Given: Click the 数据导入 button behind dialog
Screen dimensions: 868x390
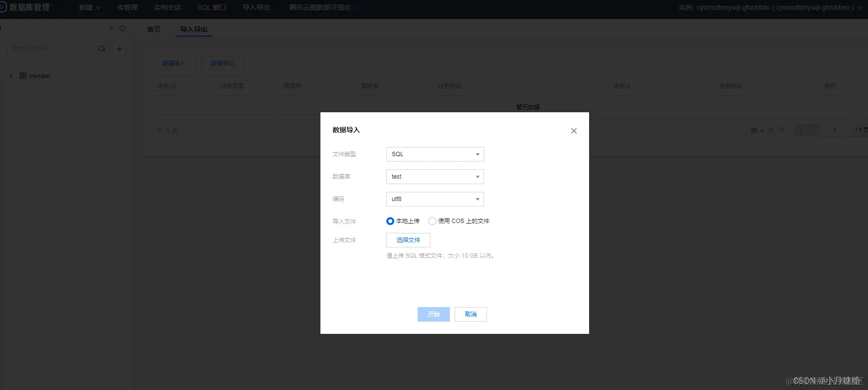Looking at the screenshot, I should coord(174,63).
